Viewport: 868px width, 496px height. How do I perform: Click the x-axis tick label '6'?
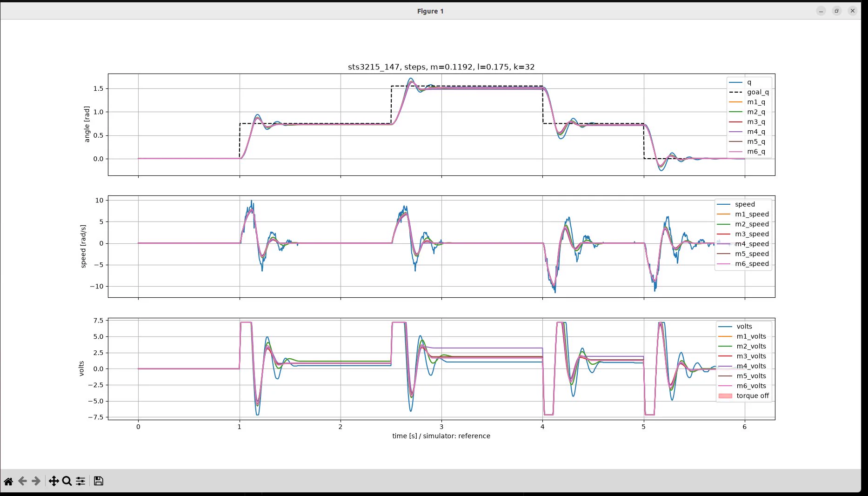click(745, 427)
